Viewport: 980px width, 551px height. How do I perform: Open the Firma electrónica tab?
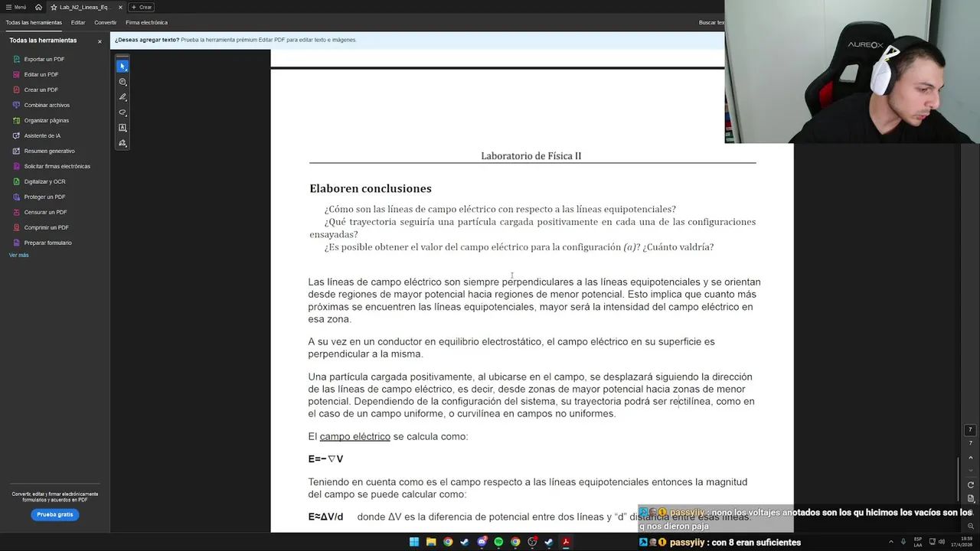[146, 22]
